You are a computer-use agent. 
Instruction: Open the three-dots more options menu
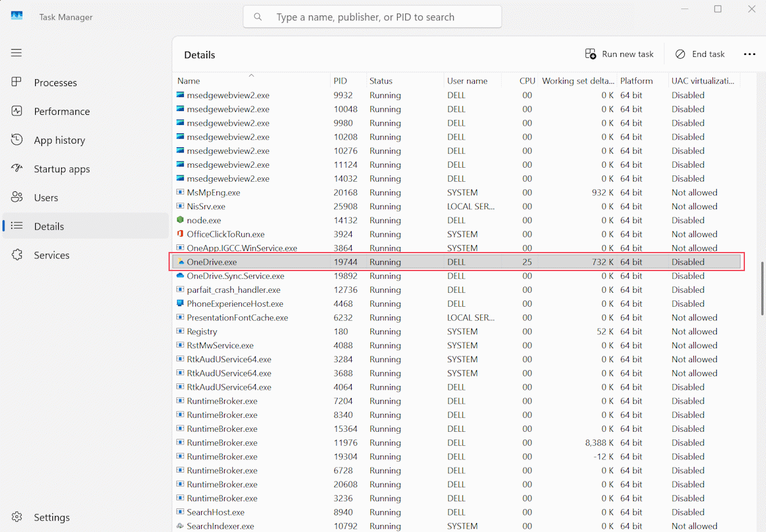[749, 54]
